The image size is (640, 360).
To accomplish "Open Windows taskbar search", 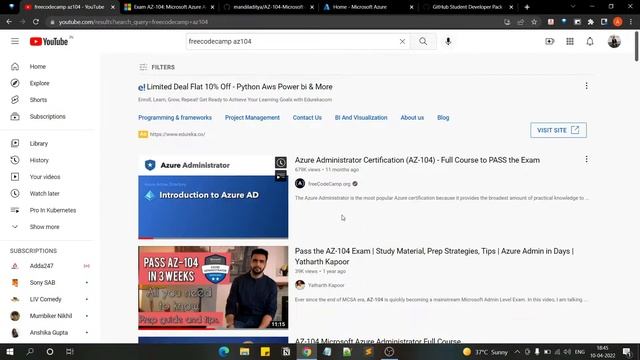I will [30, 351].
